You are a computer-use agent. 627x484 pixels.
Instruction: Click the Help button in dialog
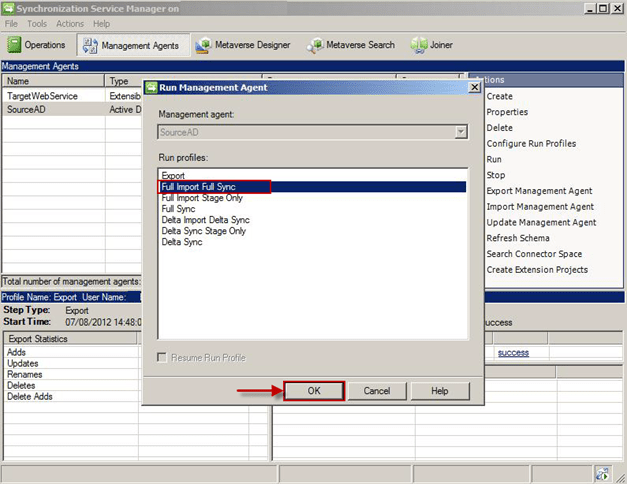pos(438,391)
